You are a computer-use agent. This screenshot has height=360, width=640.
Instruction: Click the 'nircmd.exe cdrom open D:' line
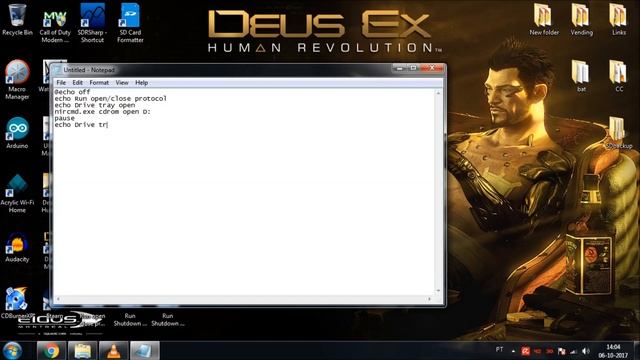coord(102,111)
